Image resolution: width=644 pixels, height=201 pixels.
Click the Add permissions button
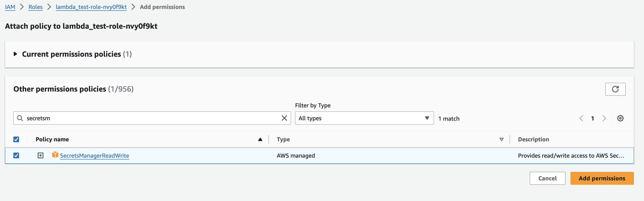coord(601,178)
